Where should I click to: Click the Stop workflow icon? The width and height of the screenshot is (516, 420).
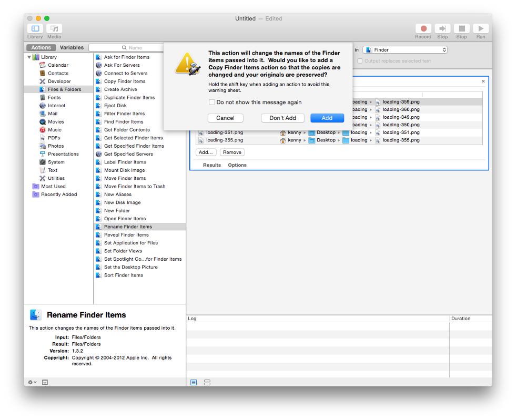coord(461,28)
